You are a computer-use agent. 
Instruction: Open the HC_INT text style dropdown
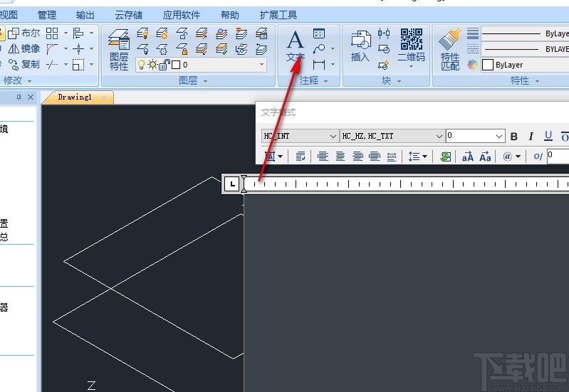(333, 137)
